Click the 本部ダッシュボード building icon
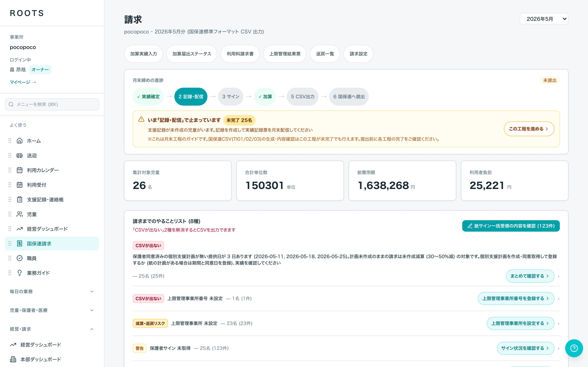 13,359
